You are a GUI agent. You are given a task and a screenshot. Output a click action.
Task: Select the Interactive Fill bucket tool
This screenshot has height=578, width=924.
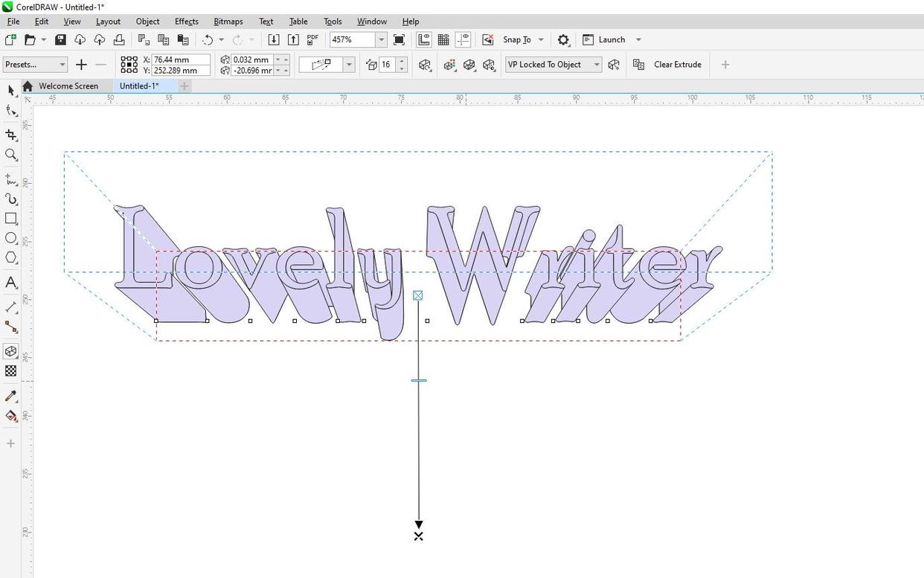tap(10, 416)
